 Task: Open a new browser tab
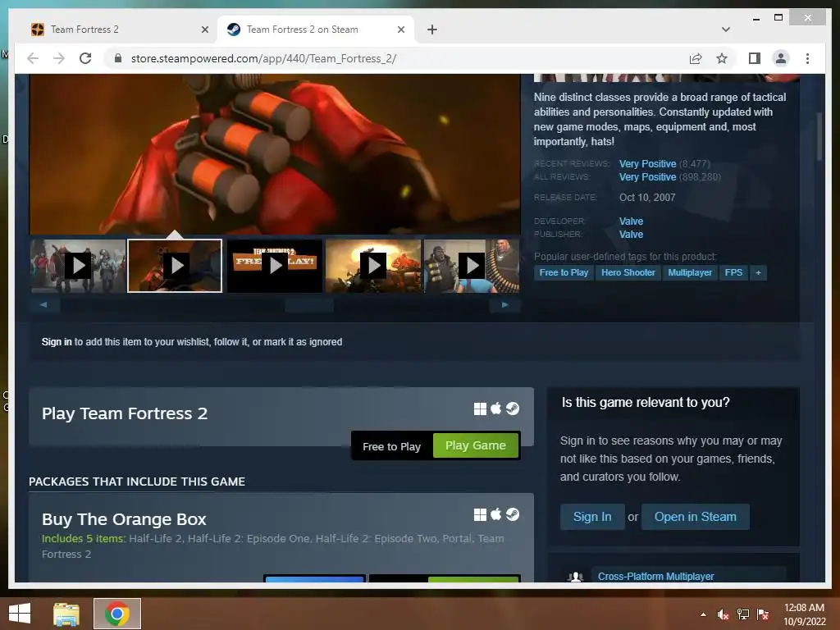tap(431, 30)
